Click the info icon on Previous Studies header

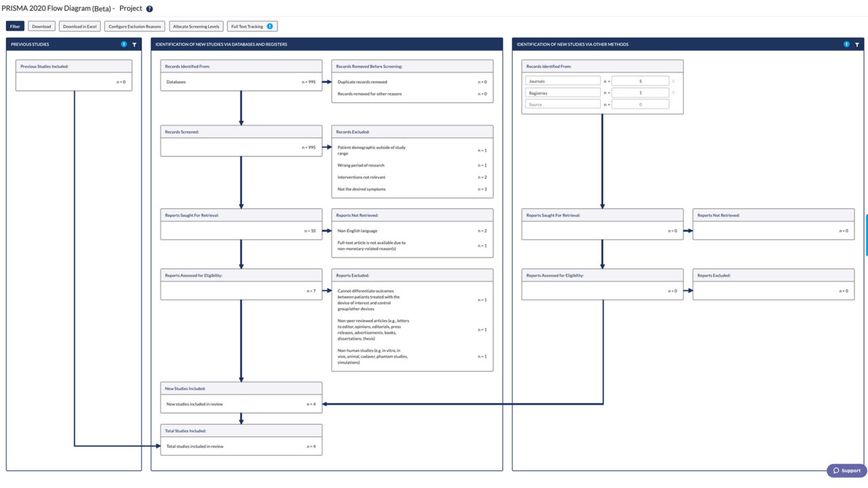[123, 43]
